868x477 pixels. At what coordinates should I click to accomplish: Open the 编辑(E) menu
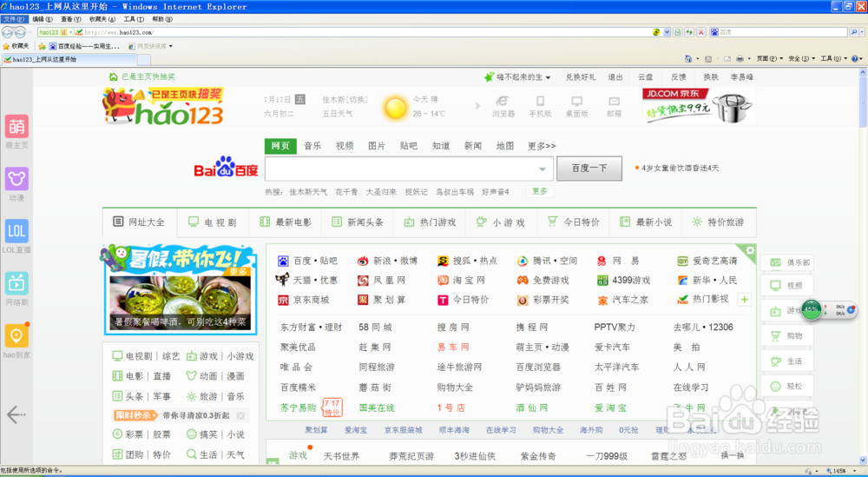[43, 19]
